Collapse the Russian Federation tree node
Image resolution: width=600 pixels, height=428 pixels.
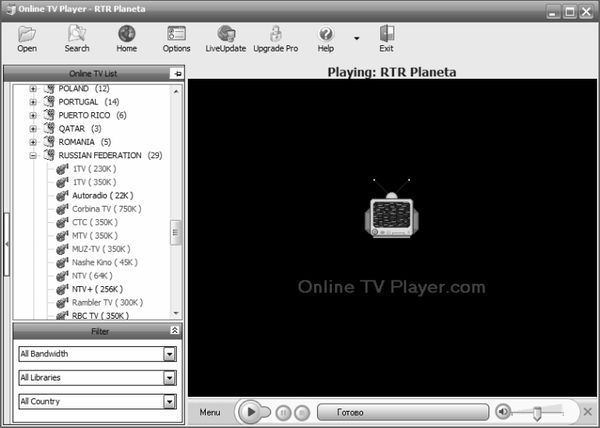[x=33, y=156]
